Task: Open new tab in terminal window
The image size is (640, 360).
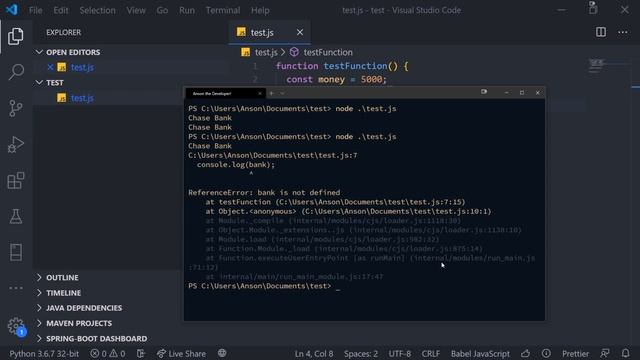Action: click(x=271, y=93)
